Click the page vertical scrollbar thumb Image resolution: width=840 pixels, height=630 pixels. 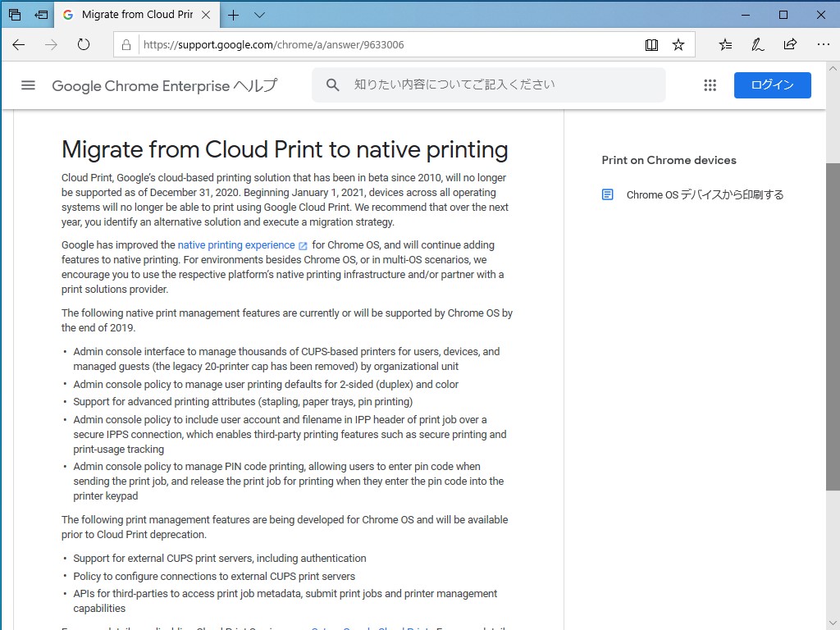[x=833, y=328]
